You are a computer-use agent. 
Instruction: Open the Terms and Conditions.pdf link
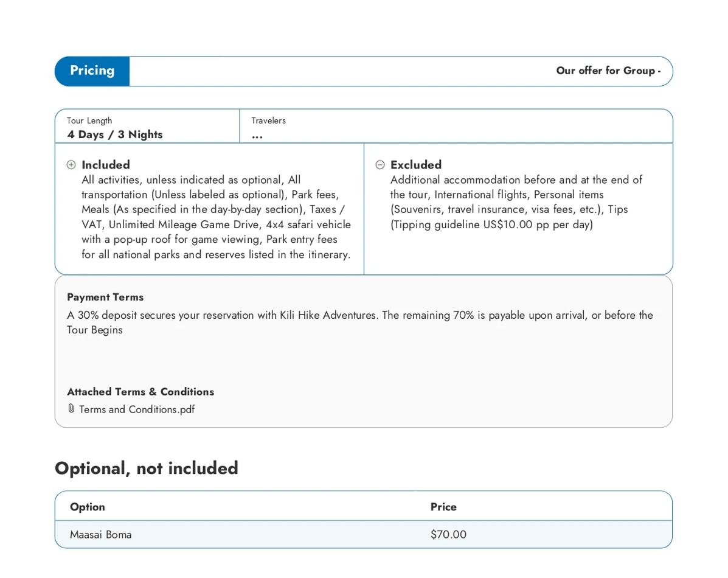click(137, 409)
